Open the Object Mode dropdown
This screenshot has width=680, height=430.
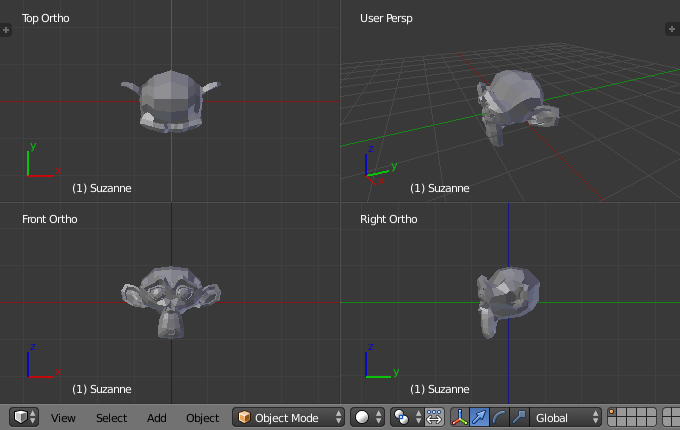pyautogui.click(x=288, y=417)
